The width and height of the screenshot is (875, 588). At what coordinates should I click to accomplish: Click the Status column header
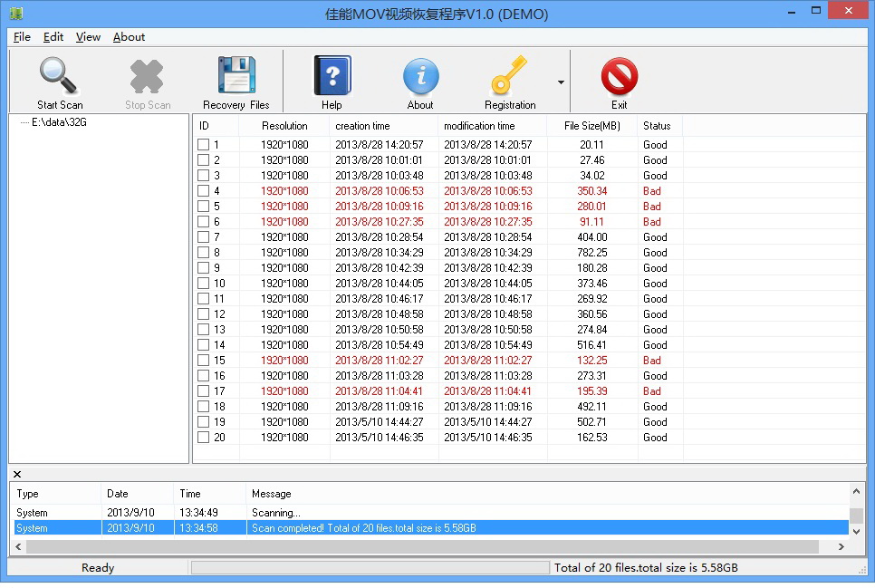pyautogui.click(x=657, y=126)
